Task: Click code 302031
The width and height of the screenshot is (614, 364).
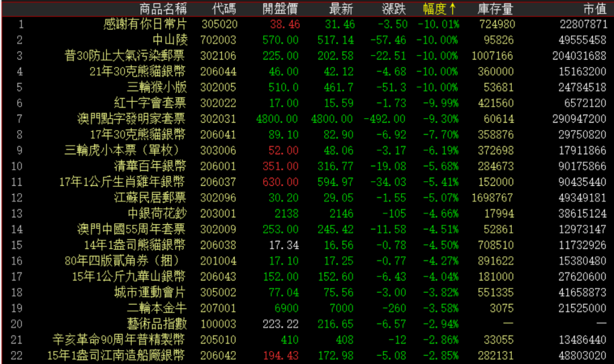Action: (x=218, y=119)
